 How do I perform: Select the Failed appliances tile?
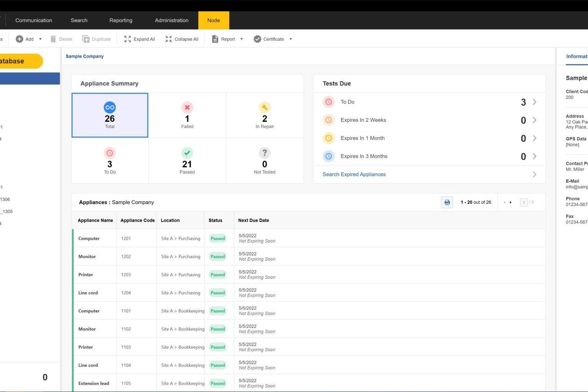point(187,115)
